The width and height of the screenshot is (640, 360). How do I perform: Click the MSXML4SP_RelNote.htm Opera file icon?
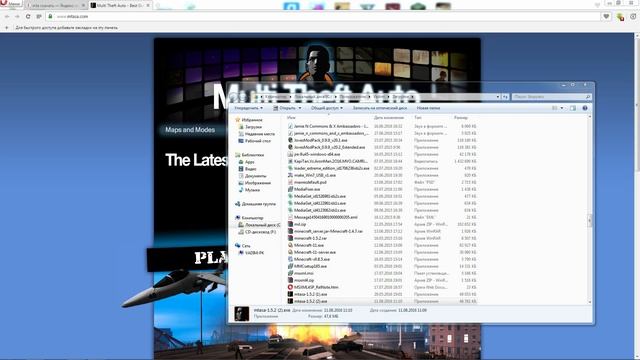pos(290,287)
